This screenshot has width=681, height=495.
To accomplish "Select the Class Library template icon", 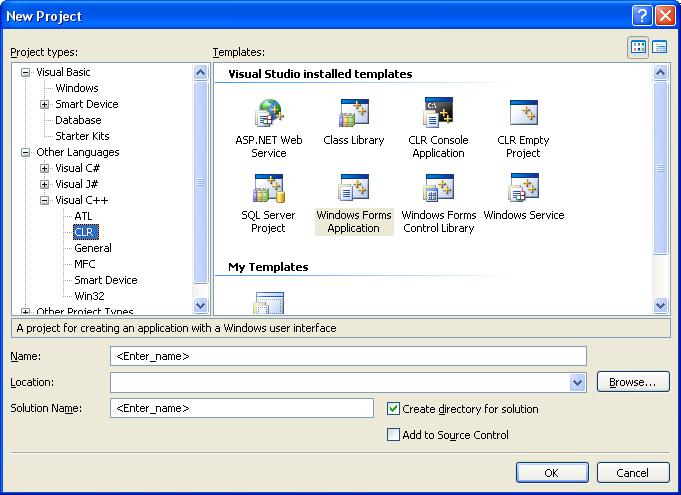I will pyautogui.click(x=354, y=113).
